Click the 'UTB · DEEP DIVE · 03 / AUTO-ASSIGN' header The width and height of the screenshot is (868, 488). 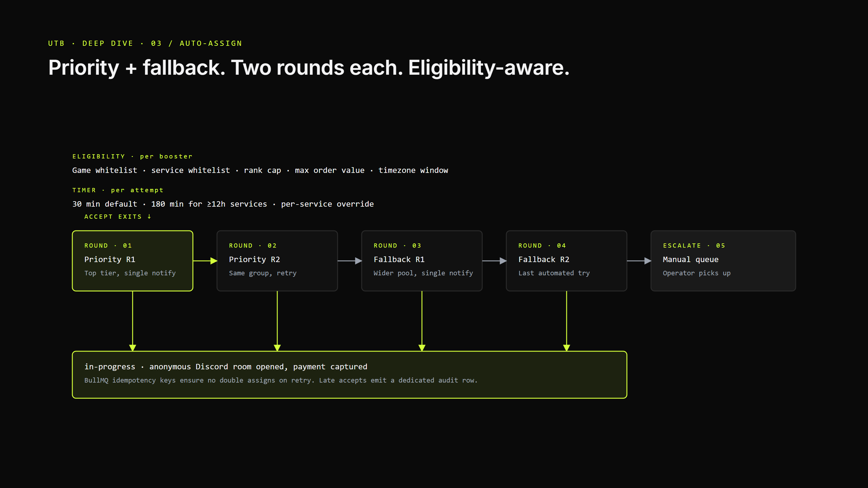click(145, 43)
